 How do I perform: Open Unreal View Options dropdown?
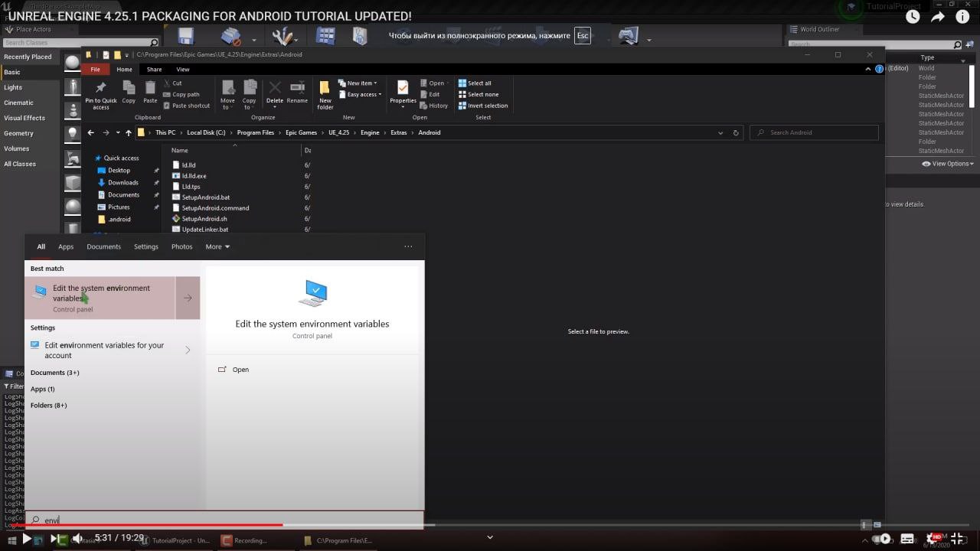(948, 164)
